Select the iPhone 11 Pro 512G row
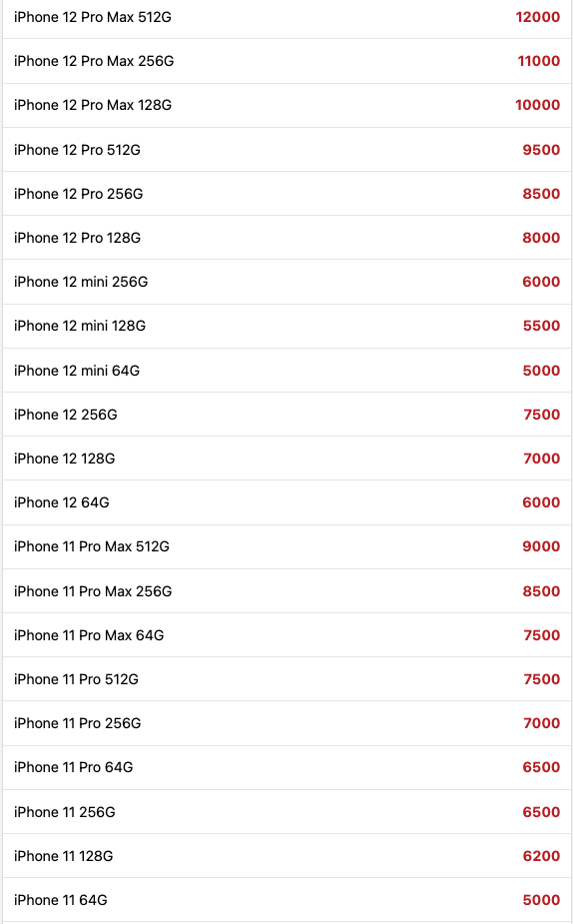573x924 pixels. (286, 679)
